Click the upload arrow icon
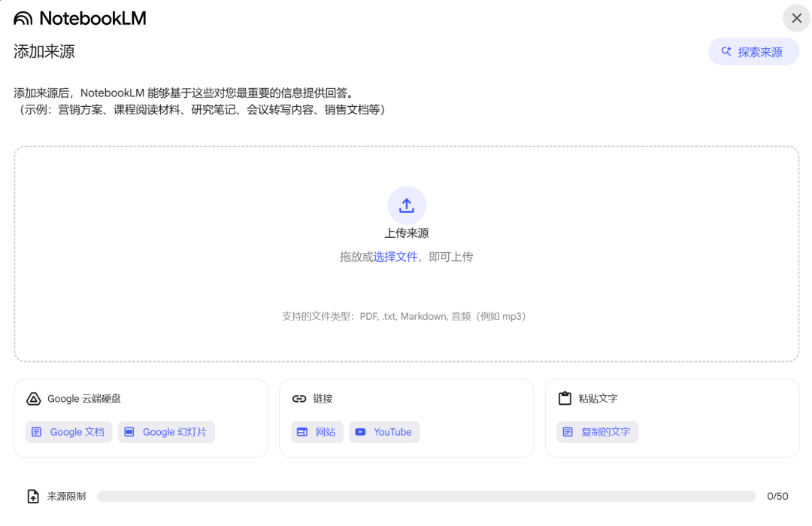Screen dimensions: 812x526 coord(407,205)
